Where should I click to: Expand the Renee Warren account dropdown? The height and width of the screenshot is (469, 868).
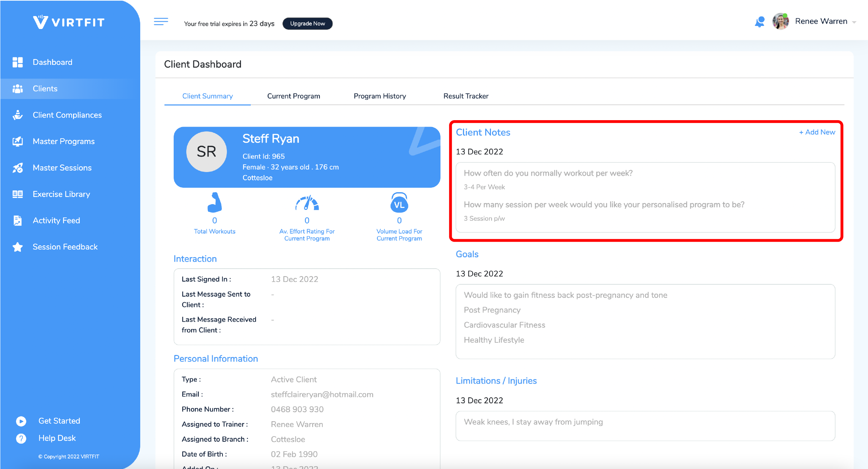(x=854, y=22)
